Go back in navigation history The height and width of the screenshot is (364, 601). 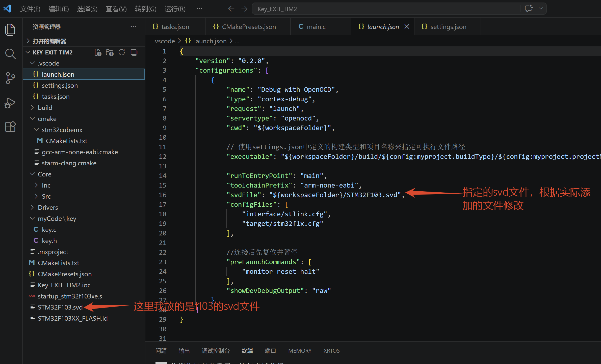coord(231,9)
